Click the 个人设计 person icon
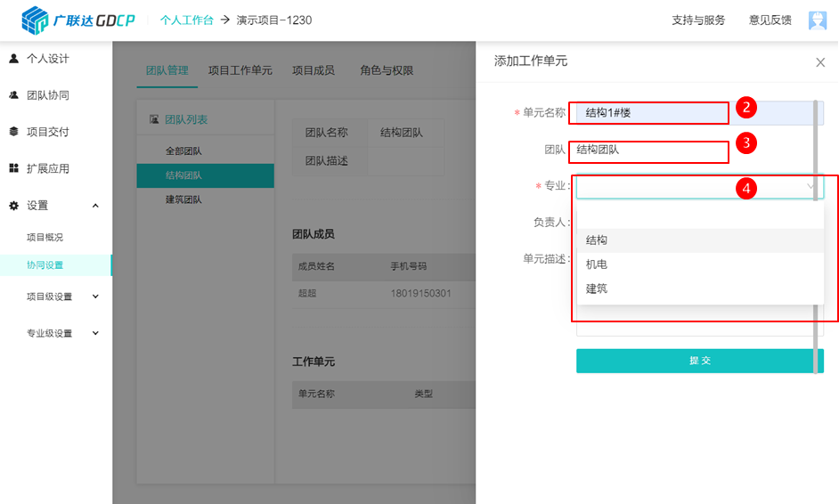The width and height of the screenshot is (839, 504). pos(14,58)
